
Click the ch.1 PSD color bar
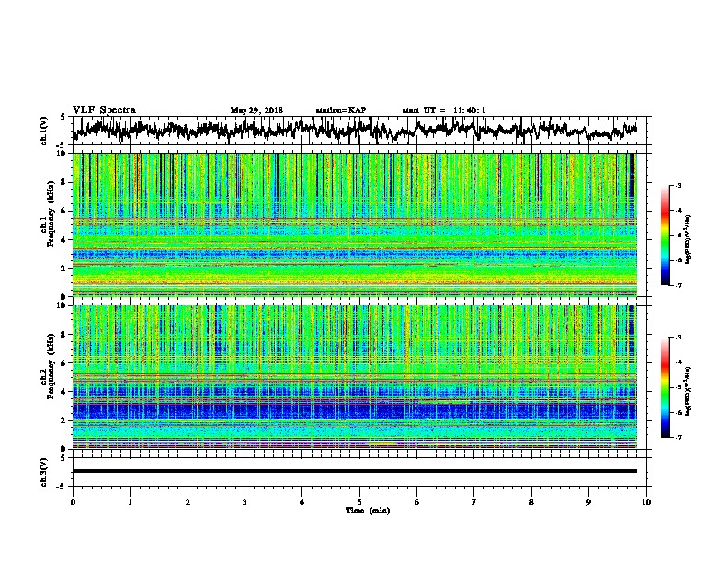tap(665, 236)
